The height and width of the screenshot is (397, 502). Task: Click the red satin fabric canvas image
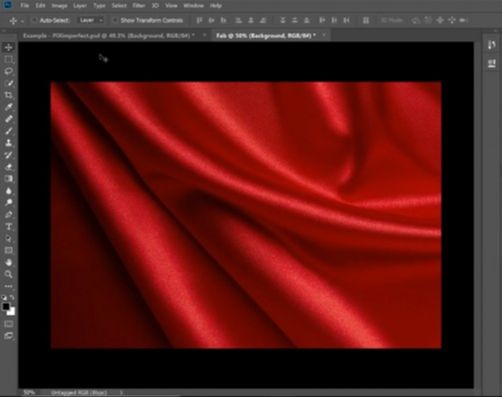point(246,215)
